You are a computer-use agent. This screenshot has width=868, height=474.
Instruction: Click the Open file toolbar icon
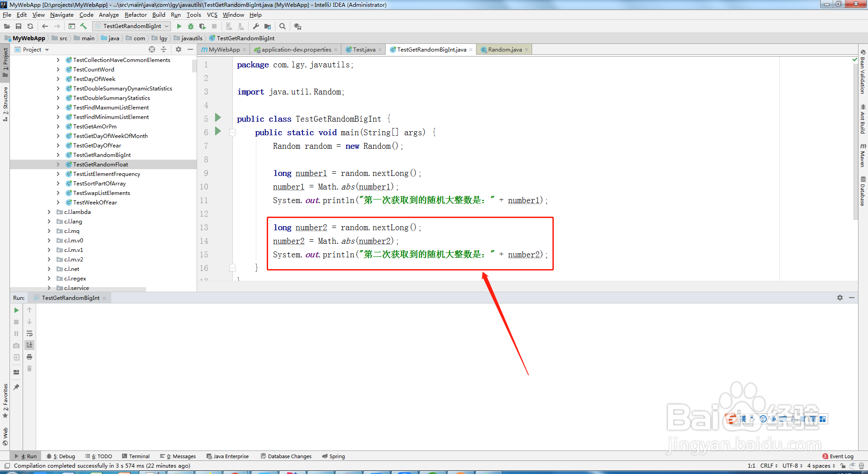pyautogui.click(x=7, y=26)
